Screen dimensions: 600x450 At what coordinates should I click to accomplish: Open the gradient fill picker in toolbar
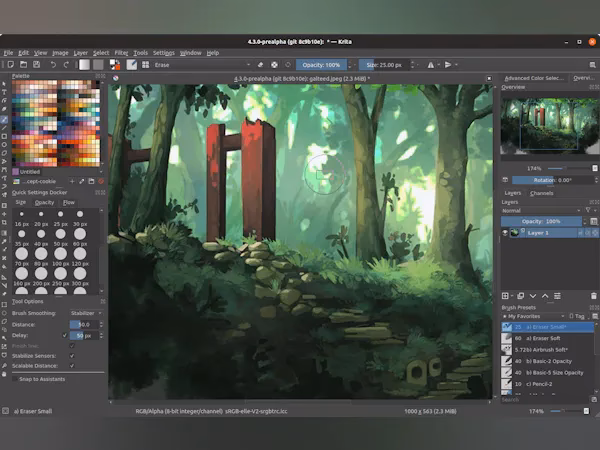85,65
